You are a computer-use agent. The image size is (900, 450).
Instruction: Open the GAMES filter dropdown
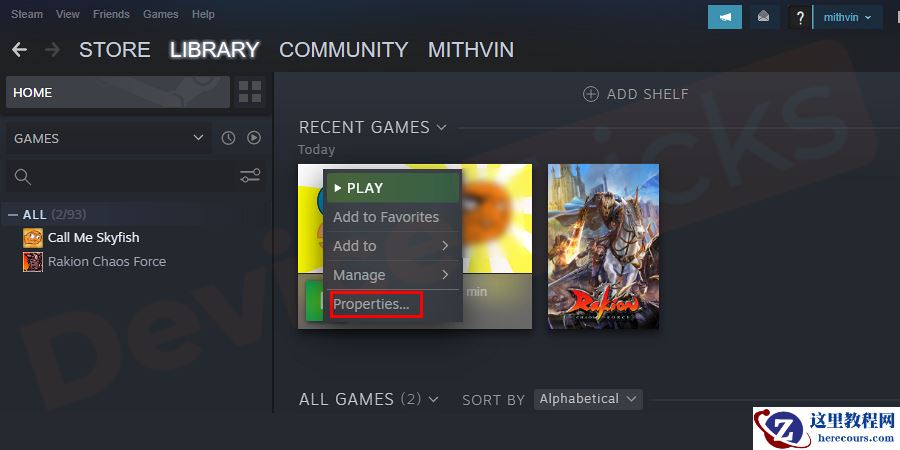109,138
